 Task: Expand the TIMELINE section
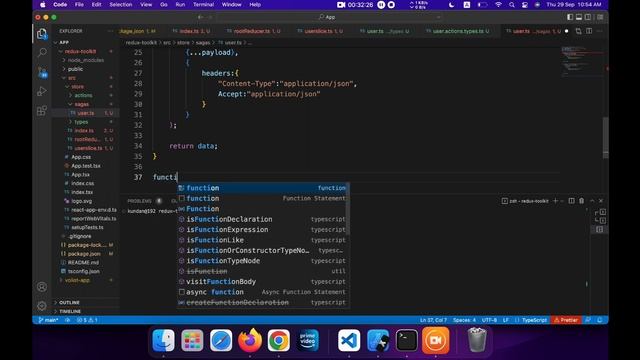click(70, 311)
